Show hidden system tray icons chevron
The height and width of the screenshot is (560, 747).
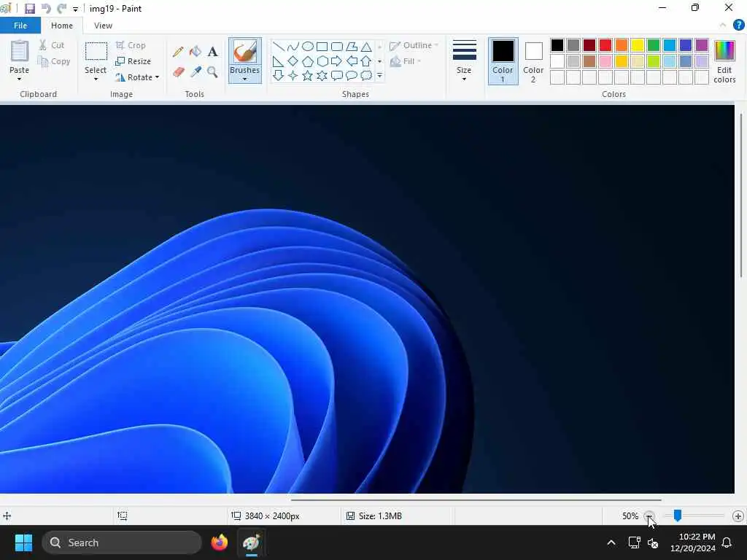(x=611, y=542)
